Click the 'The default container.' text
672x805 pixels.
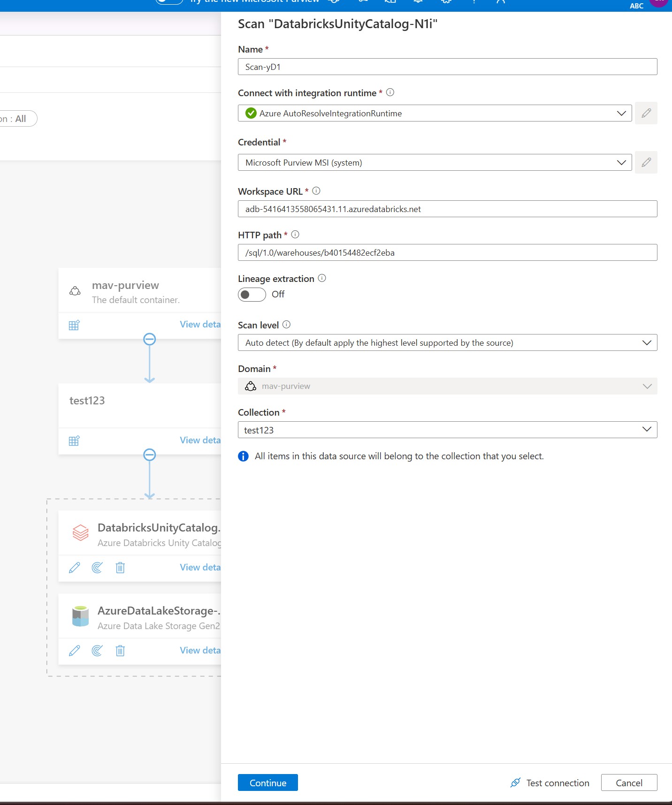pos(136,300)
